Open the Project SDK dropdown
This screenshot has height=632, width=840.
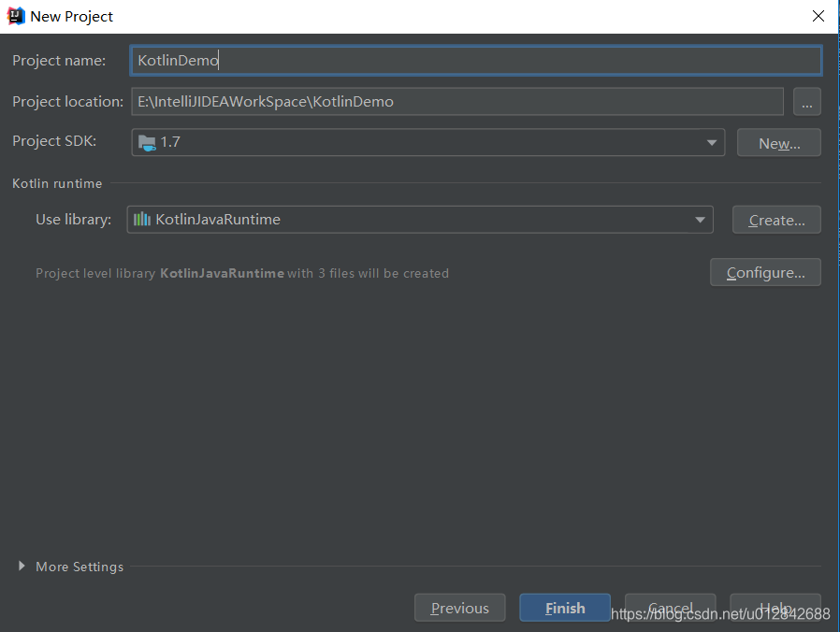[427, 142]
